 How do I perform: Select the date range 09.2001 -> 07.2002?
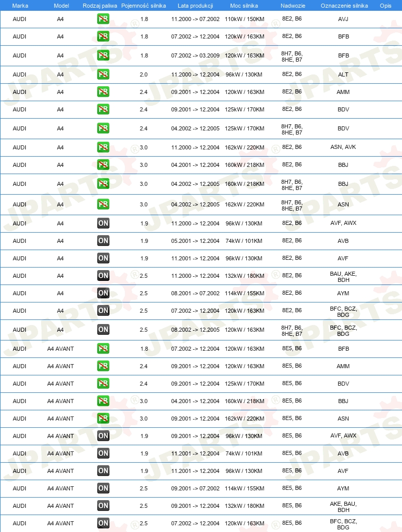click(195, 488)
